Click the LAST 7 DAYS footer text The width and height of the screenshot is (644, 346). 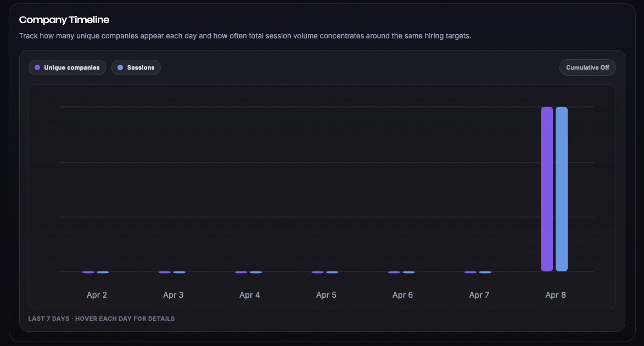click(x=102, y=318)
